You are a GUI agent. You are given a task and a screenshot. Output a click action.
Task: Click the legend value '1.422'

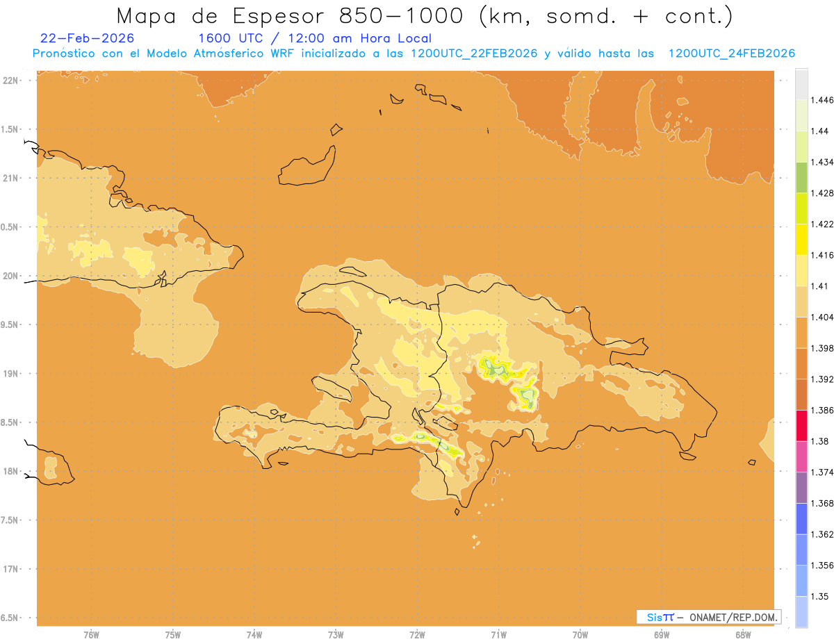[x=824, y=224]
